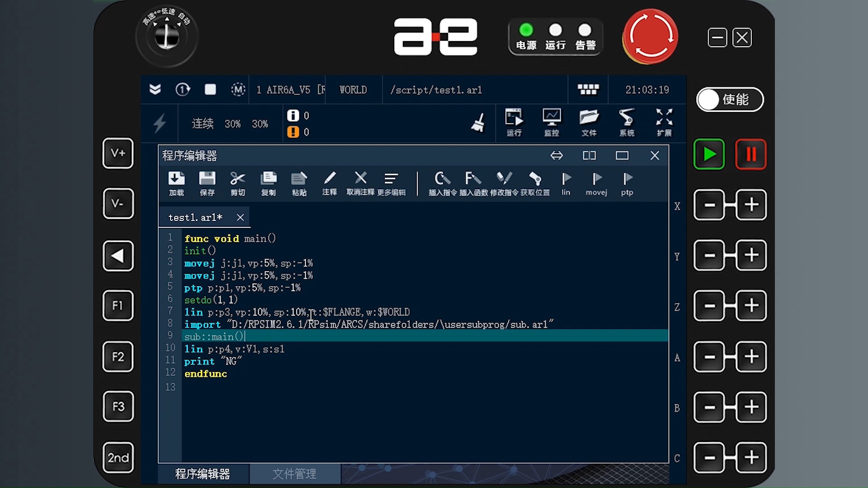The height and width of the screenshot is (488, 868).
Task: Open the 更多编辑 (more edit) dropdown
Action: (x=392, y=183)
